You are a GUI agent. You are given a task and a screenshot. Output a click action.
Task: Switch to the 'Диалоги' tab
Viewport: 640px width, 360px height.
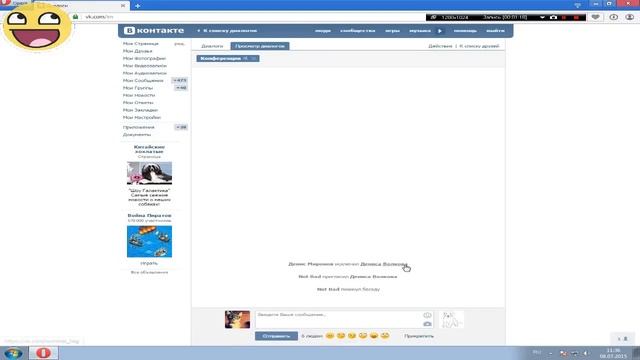pos(212,46)
